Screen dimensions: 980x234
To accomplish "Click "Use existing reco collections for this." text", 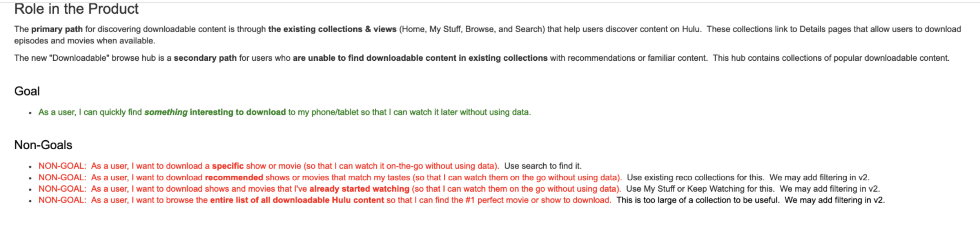I will click(695, 178).
